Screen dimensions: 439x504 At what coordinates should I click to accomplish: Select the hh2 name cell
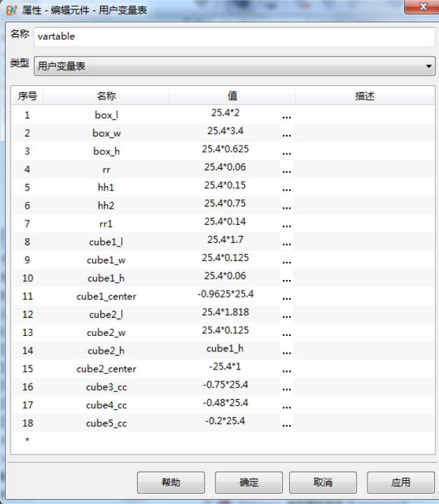pos(106,206)
